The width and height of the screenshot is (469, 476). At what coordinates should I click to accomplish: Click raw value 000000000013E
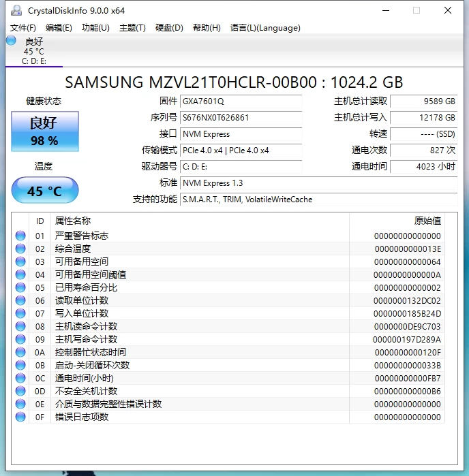pyautogui.click(x=408, y=249)
